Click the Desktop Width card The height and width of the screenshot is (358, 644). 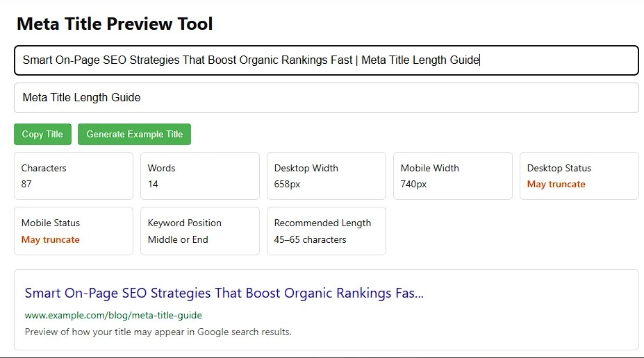click(x=327, y=176)
